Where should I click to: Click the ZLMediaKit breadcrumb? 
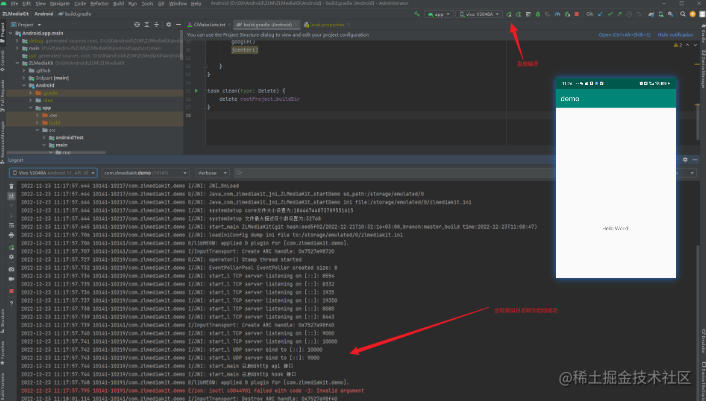tap(15, 14)
